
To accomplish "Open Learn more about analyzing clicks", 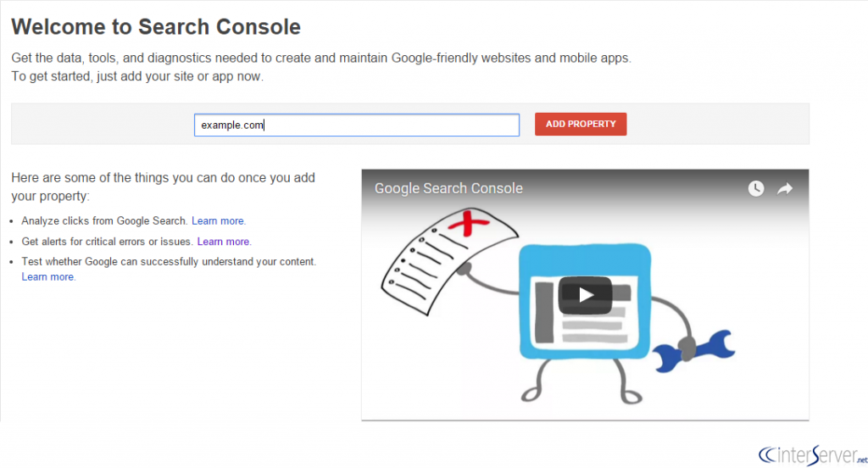I will (x=218, y=221).
